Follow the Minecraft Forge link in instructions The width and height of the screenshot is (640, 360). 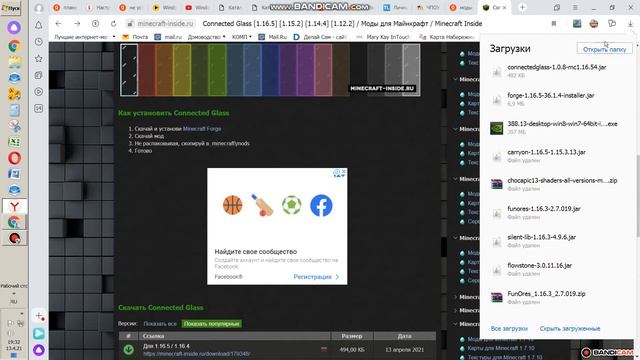202,129
